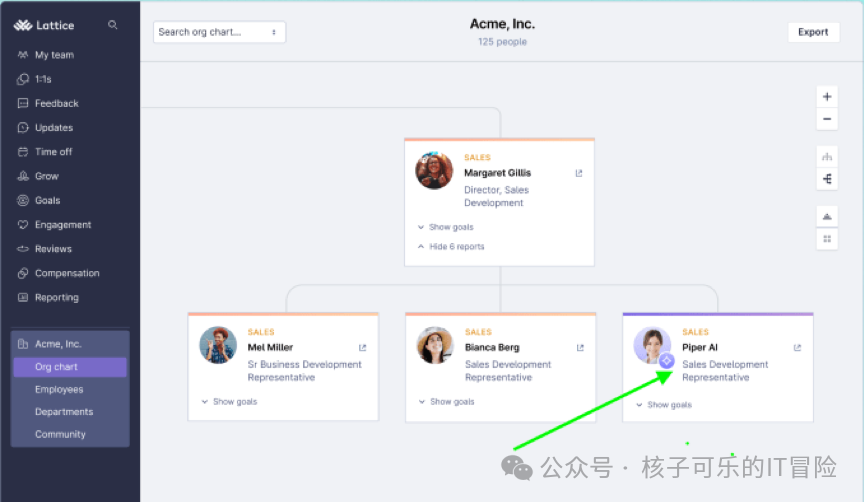Image resolution: width=864 pixels, height=502 pixels.
Task: Open Margaret Gillis profile link icon
Action: click(x=579, y=173)
